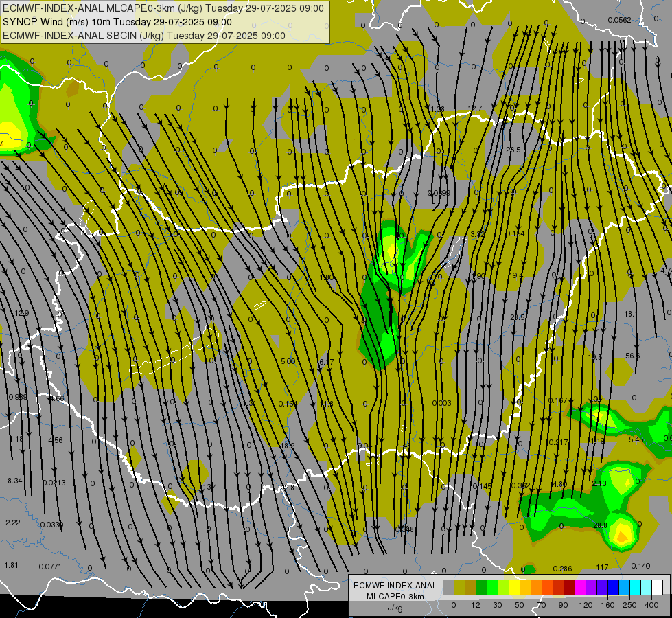Click the map value 5.45
The height and width of the screenshot is (618, 672).
tap(636, 439)
